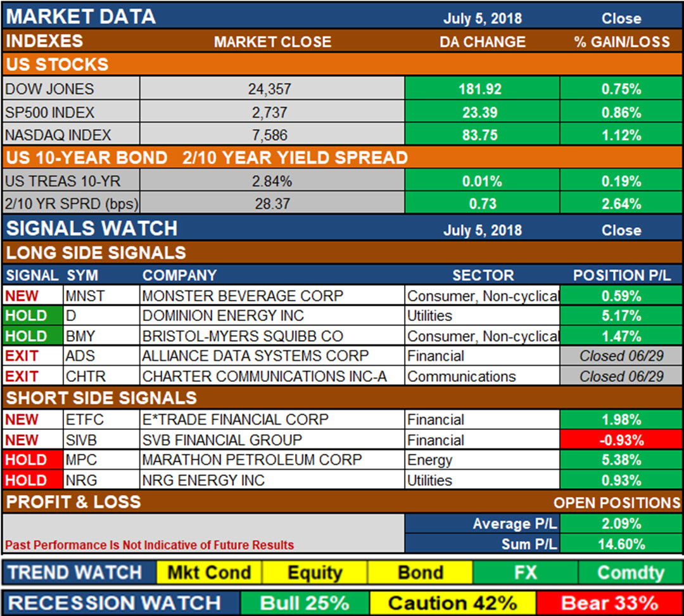Select Dominion Energy position P/L 5.17%
The height and width of the screenshot is (616, 684).
coord(622,316)
